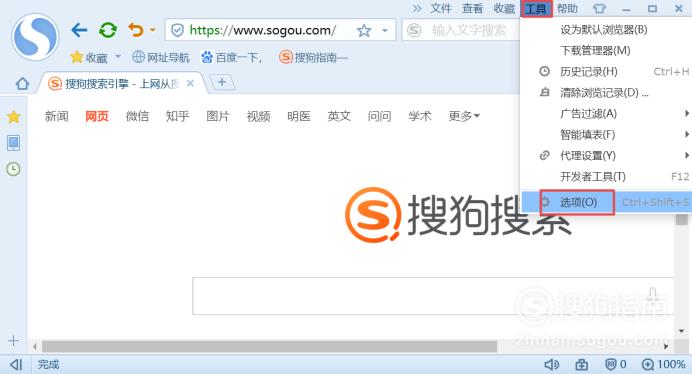Open the 文件 menu
The width and height of the screenshot is (692, 374).
tap(441, 8)
